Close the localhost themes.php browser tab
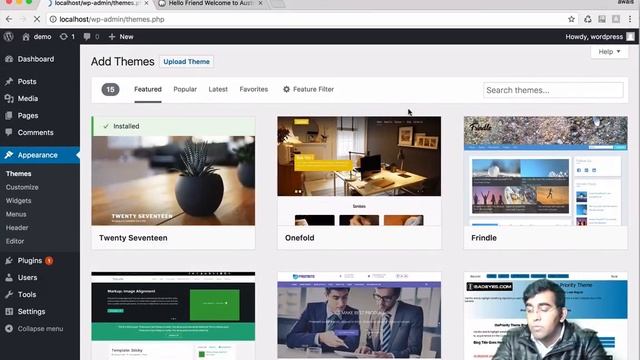Screen dimensions: 640x360 point(146,3)
